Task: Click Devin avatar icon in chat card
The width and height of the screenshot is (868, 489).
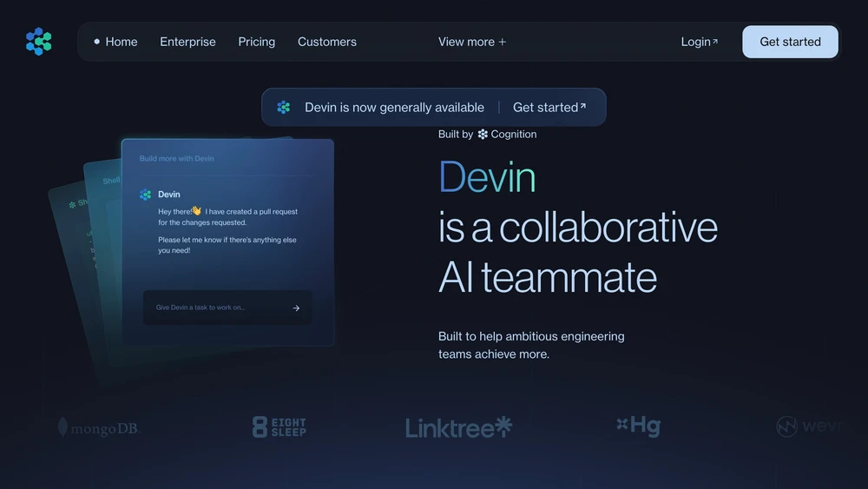Action: pyautogui.click(x=146, y=195)
